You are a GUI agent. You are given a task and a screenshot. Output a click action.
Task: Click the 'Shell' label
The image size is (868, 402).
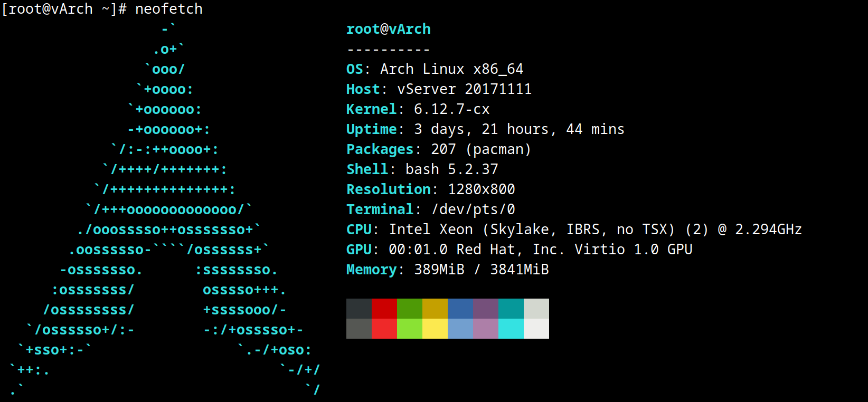pyautogui.click(x=367, y=169)
